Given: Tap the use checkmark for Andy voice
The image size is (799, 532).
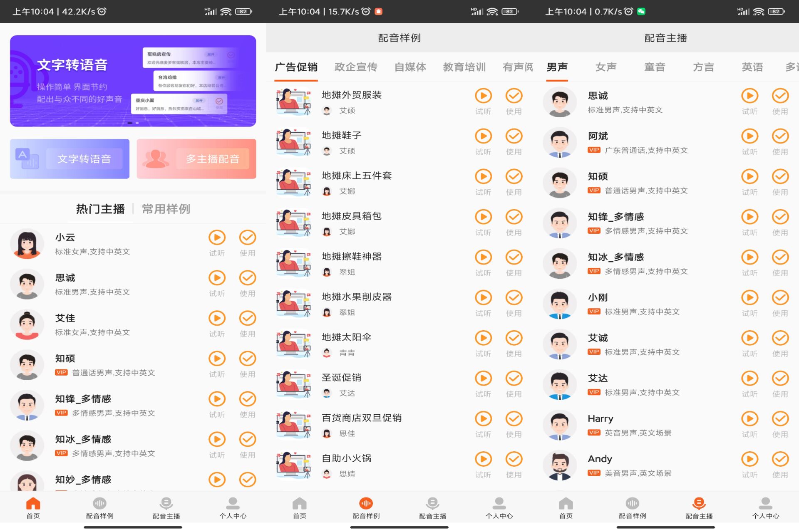Looking at the screenshot, I should pyautogui.click(x=780, y=459).
